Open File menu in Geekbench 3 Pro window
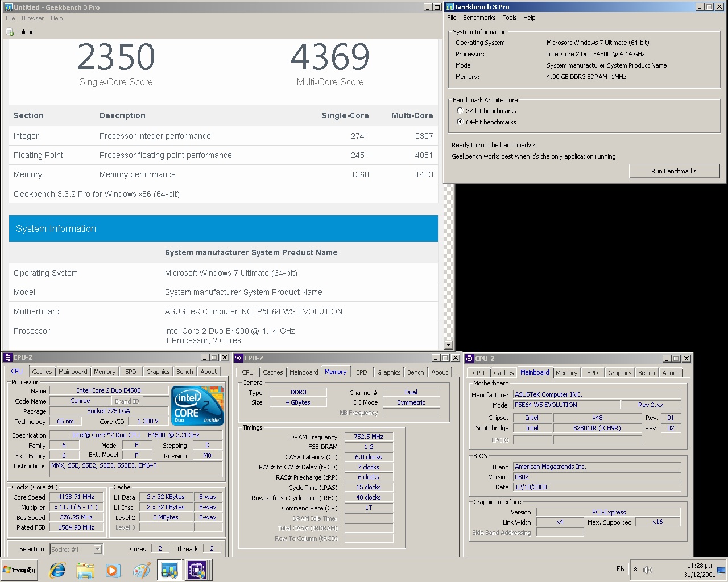Image resolution: width=728 pixels, height=582 pixels. (x=452, y=18)
